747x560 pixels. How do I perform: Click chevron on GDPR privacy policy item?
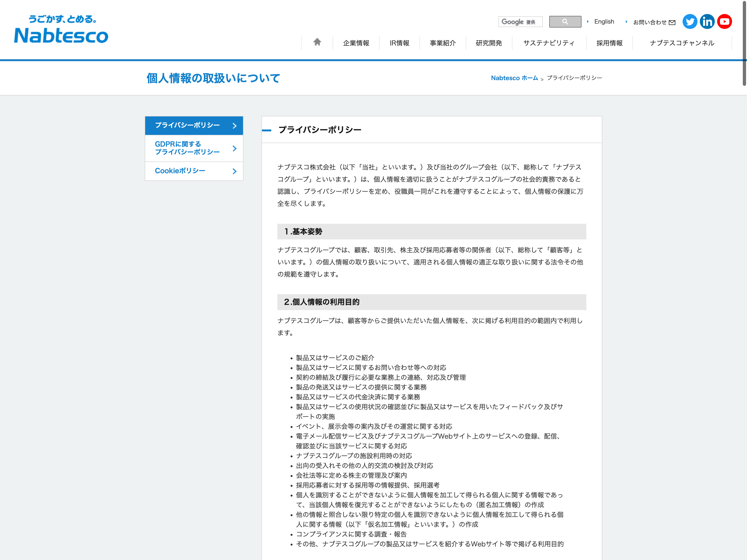coord(234,148)
